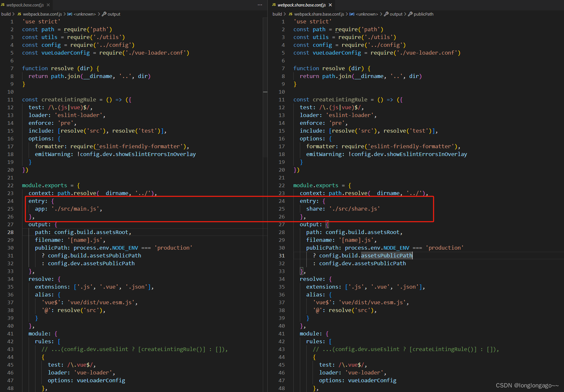564x392 pixels.
Task: Click 'createLintingRule' on line 11 in right editor
Action: coord(340,99)
